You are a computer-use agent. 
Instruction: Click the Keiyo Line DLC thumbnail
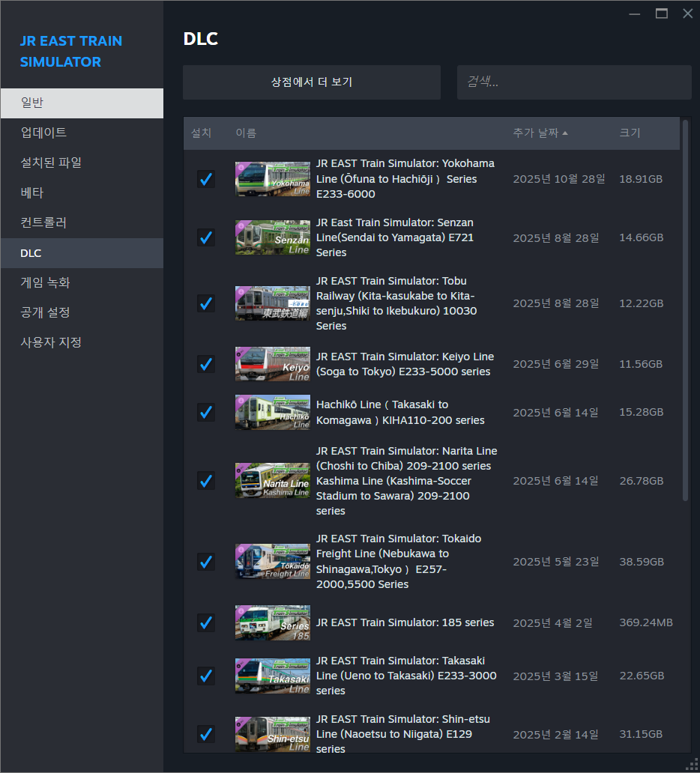pyautogui.click(x=272, y=364)
